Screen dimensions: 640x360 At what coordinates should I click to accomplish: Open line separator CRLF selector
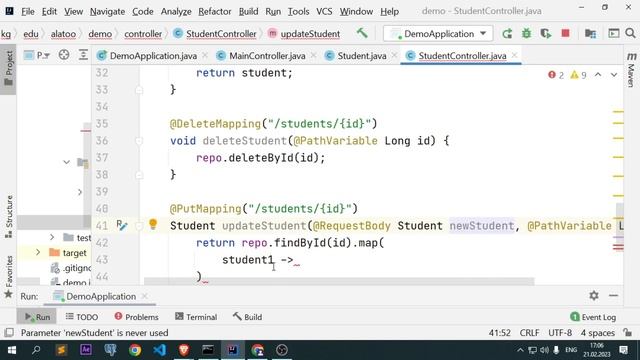[x=529, y=333]
